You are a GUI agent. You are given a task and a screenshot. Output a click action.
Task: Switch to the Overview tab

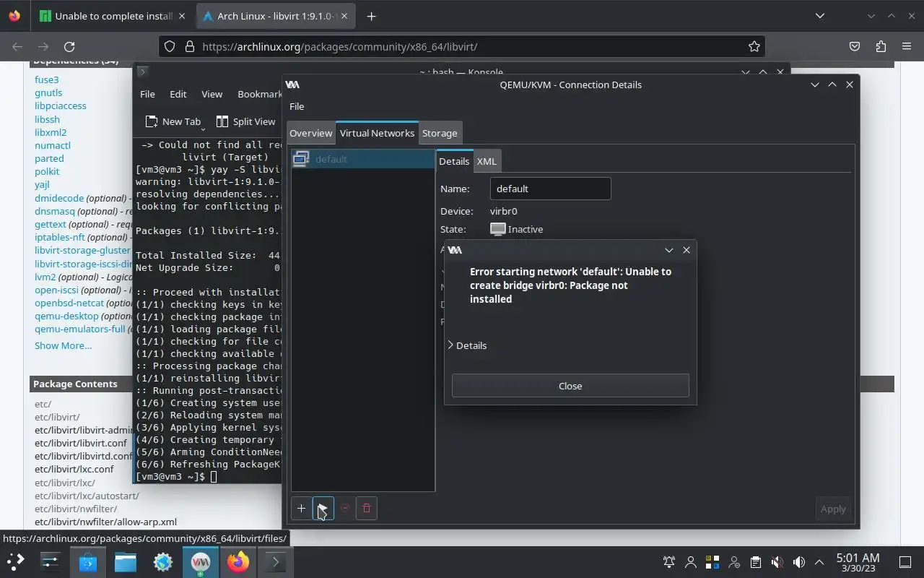310,133
